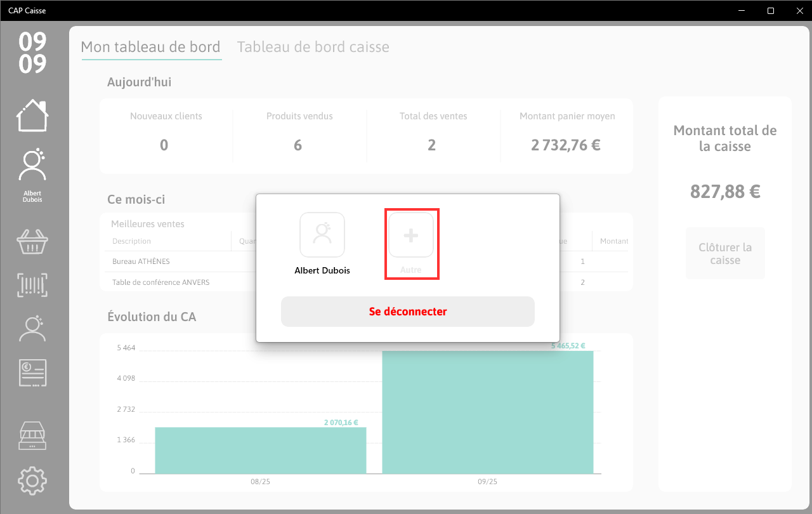Switch to Mon tableau de bord tab

150,47
